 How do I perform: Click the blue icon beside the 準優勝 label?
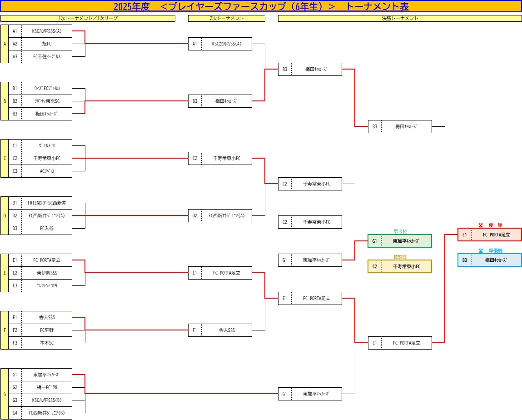tap(481, 250)
